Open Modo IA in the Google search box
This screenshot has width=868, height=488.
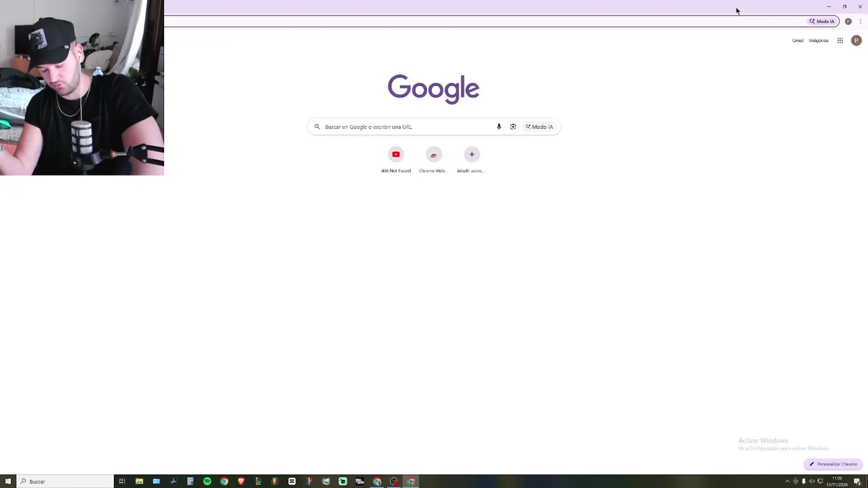(539, 127)
